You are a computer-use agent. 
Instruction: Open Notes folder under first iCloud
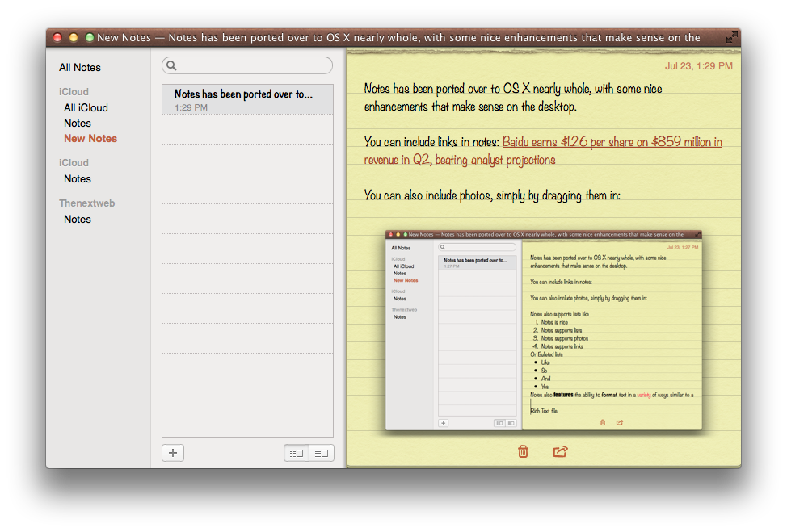pyautogui.click(x=78, y=124)
